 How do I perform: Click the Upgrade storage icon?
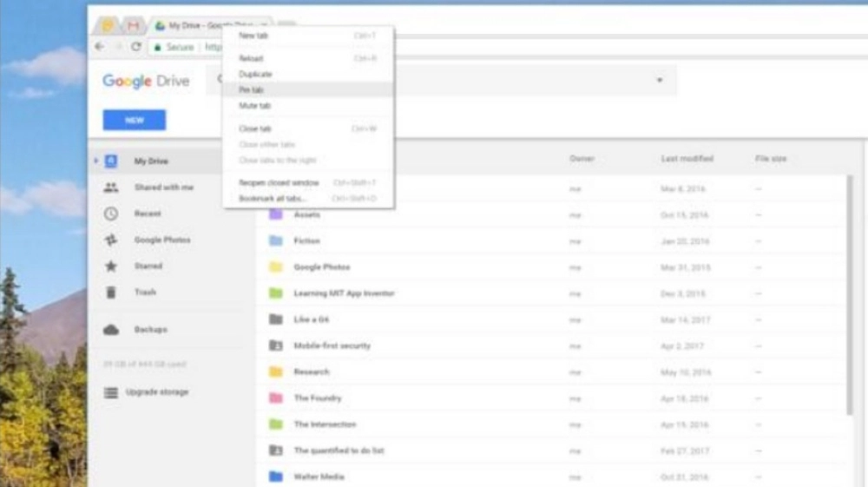pos(110,392)
